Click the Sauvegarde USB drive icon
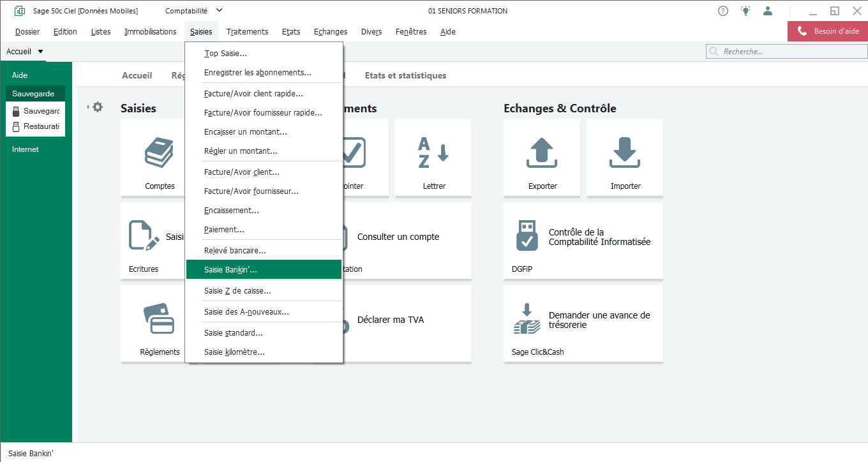This screenshot has width=868, height=462. [17, 110]
